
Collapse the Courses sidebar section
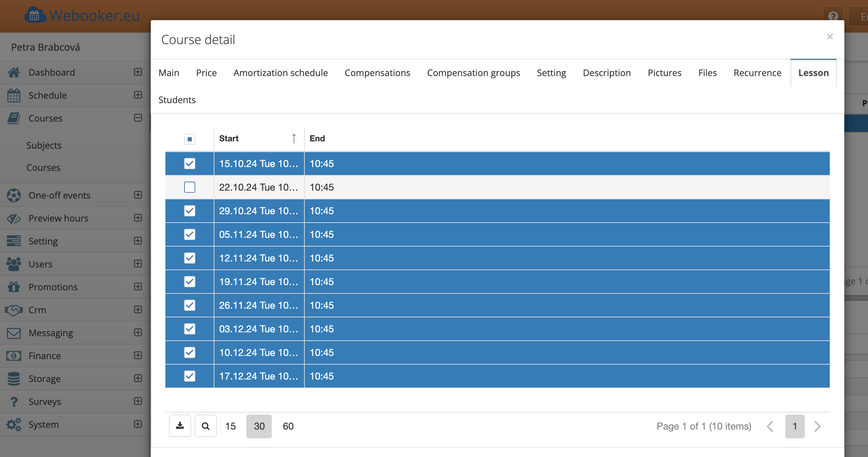[138, 118]
